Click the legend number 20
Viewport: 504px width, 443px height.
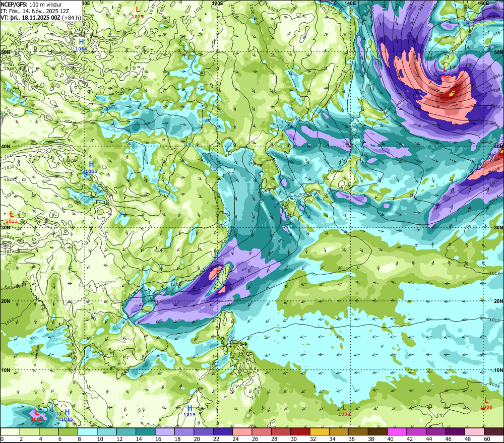(x=197, y=439)
